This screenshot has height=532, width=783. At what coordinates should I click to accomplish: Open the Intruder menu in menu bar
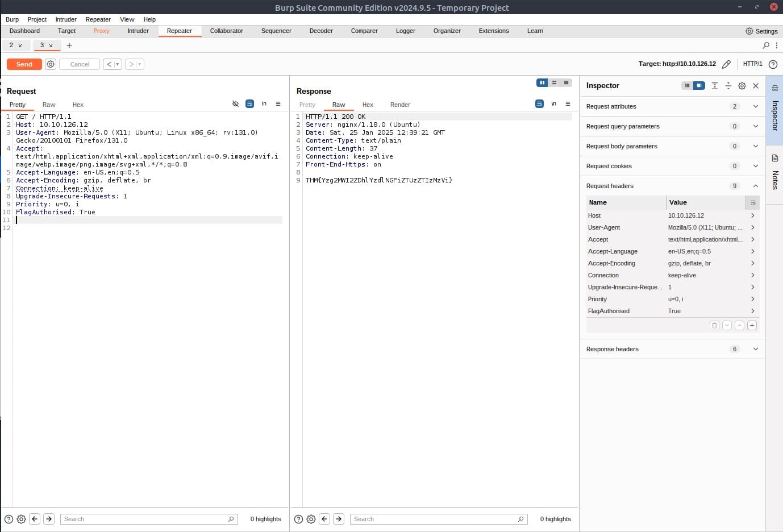click(x=66, y=19)
